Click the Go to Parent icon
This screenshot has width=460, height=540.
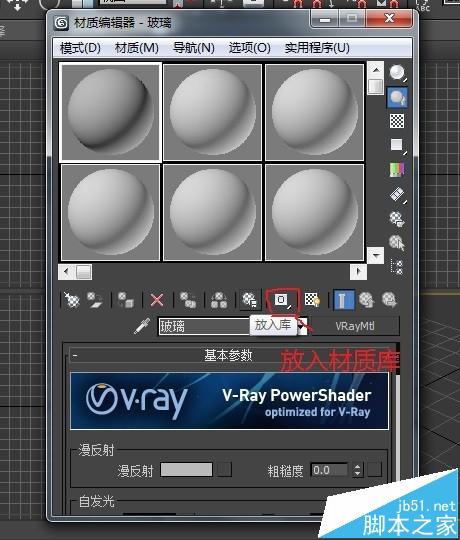click(366, 300)
